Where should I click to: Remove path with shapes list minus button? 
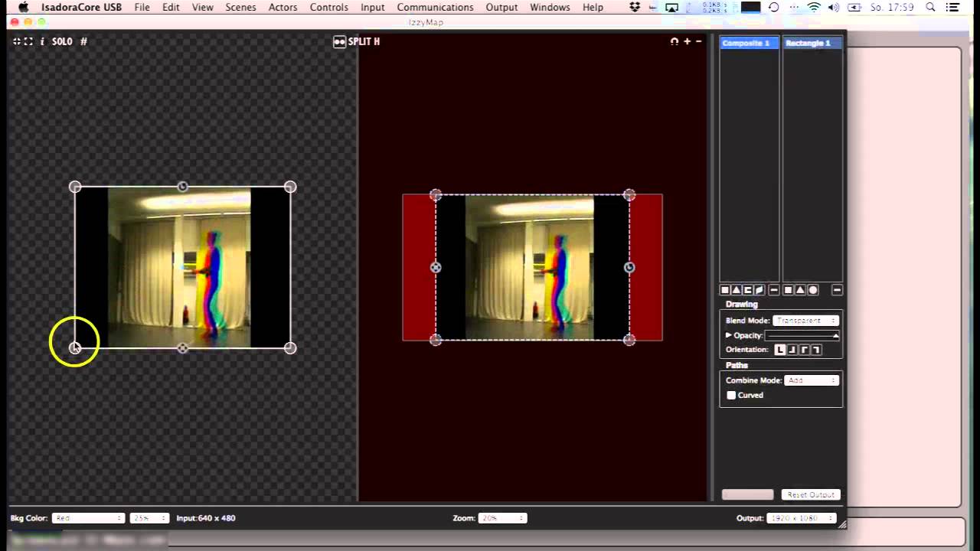[837, 290]
